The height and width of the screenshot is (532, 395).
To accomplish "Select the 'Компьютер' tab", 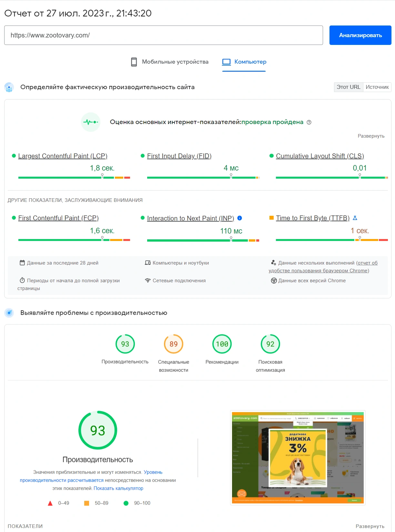I will pos(250,62).
